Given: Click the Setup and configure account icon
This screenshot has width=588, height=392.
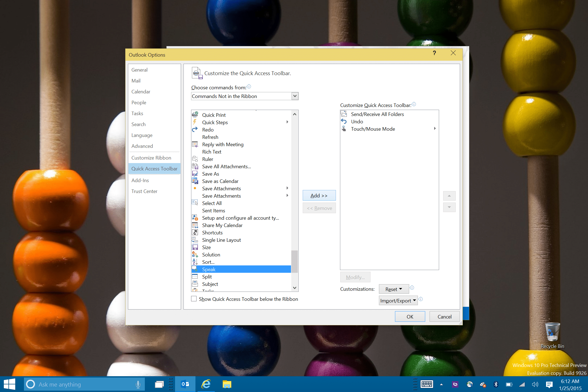Looking at the screenshot, I should [195, 218].
